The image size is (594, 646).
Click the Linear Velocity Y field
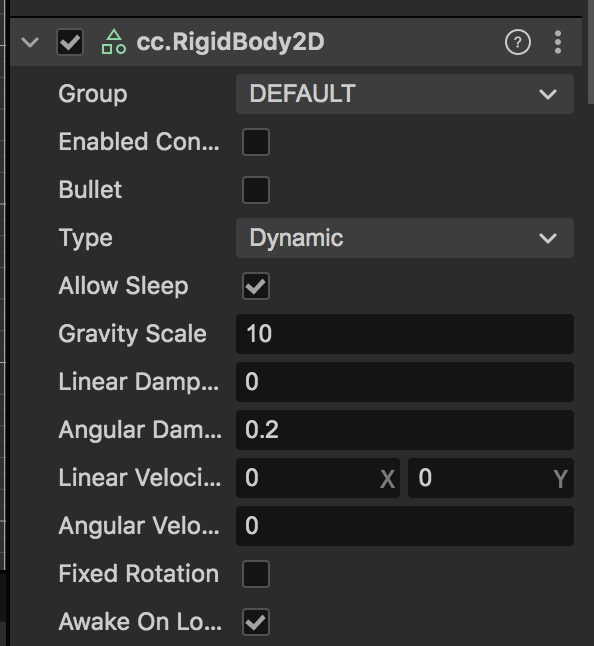coord(491,478)
